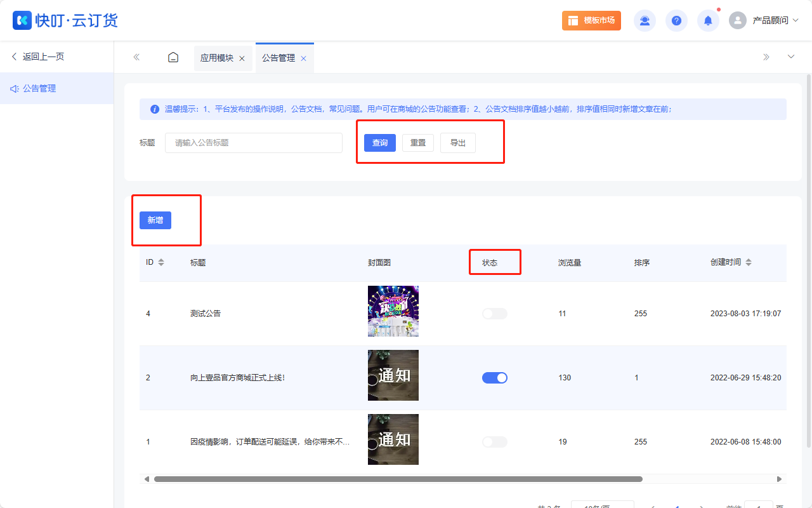Click the 重置 button

click(x=418, y=143)
